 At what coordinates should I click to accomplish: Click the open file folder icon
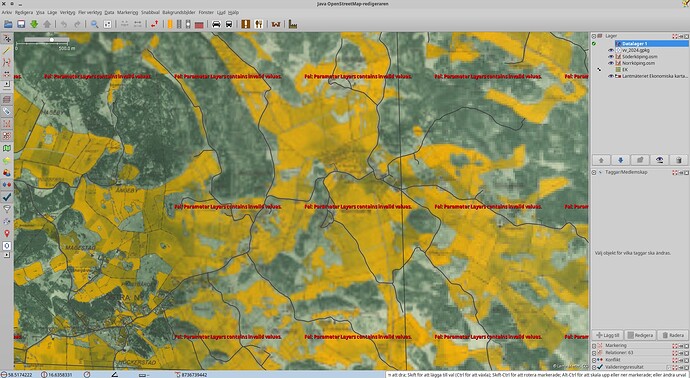tap(8, 24)
